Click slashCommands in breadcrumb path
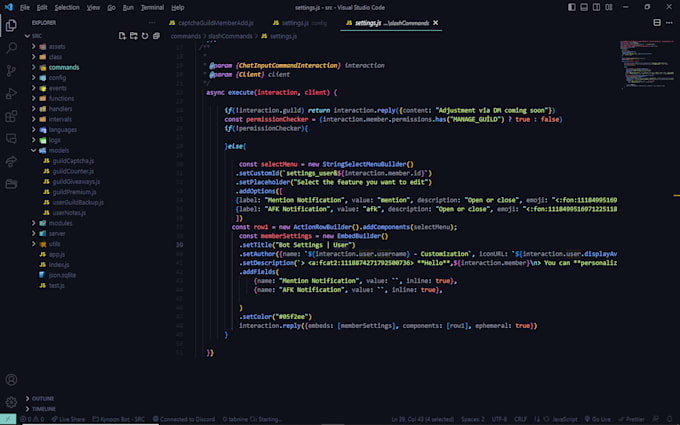Screen dimensions: 680x425 [x=230, y=36]
